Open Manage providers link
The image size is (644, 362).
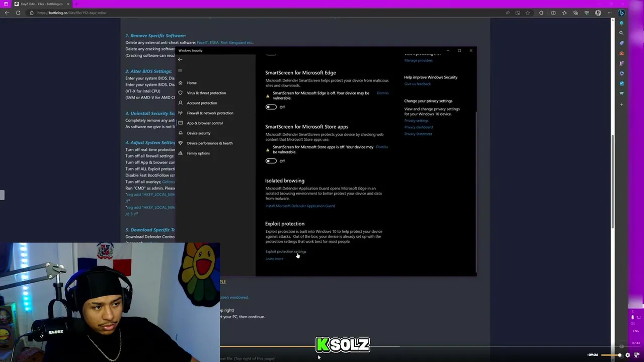[x=418, y=60]
